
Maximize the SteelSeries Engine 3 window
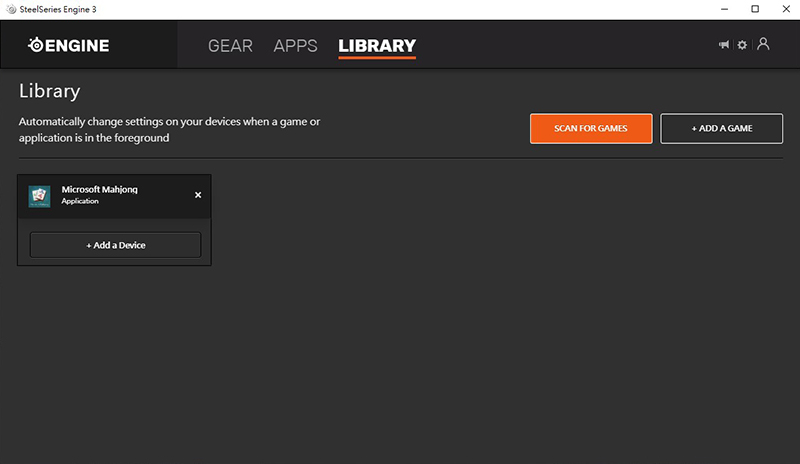(755, 9)
